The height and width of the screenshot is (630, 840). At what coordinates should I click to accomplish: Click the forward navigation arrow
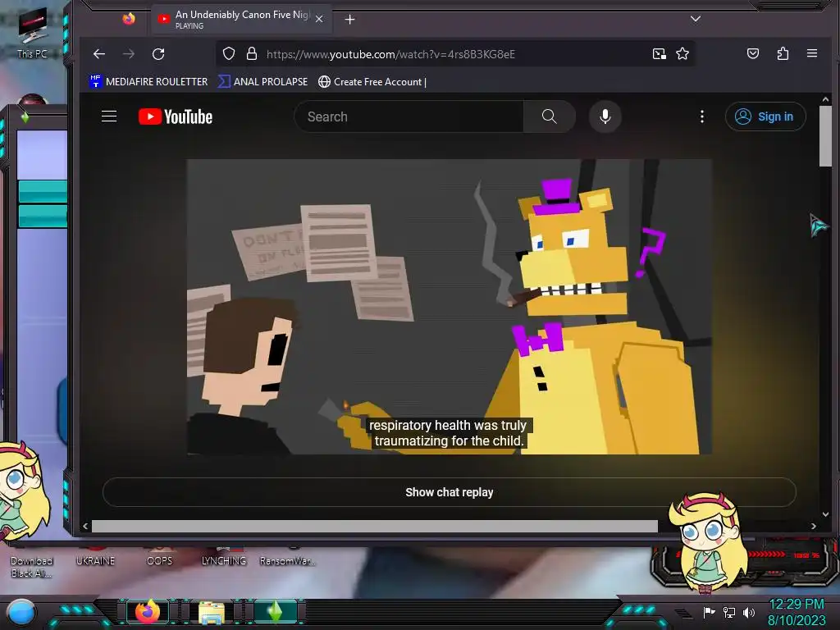129,54
